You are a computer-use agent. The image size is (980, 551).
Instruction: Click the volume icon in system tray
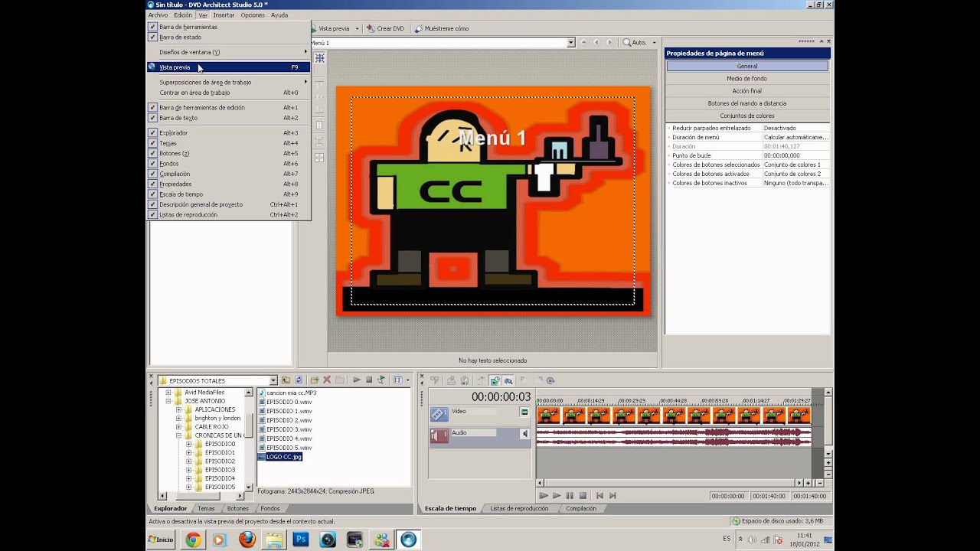751,540
